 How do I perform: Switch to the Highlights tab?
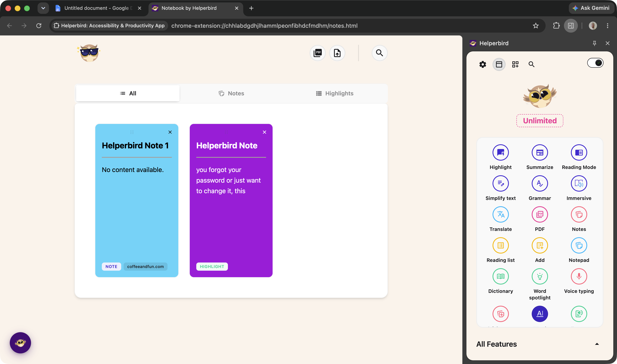(x=335, y=93)
